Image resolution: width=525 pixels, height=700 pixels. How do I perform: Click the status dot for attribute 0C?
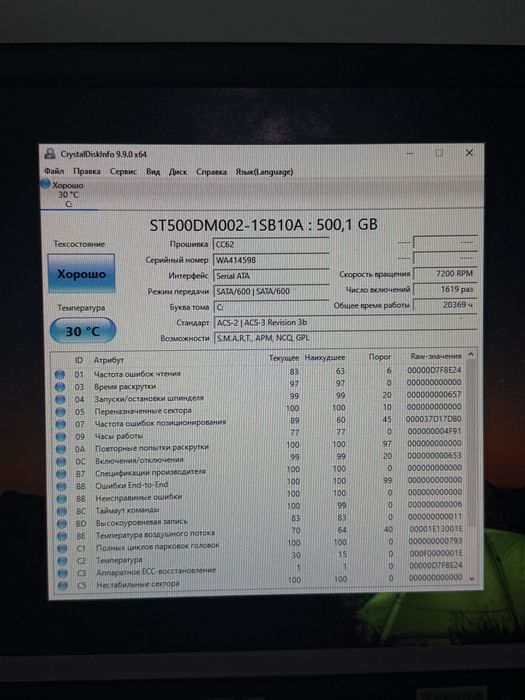tap(61, 462)
